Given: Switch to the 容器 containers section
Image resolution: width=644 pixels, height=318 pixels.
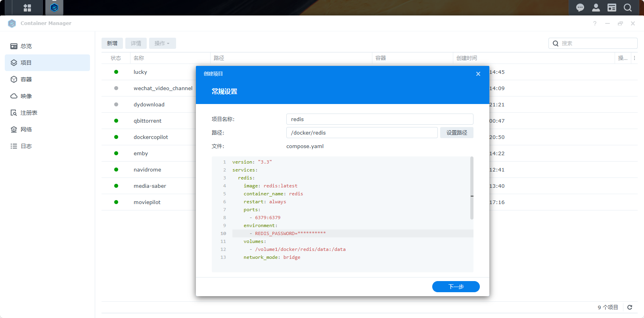Looking at the screenshot, I should point(26,79).
